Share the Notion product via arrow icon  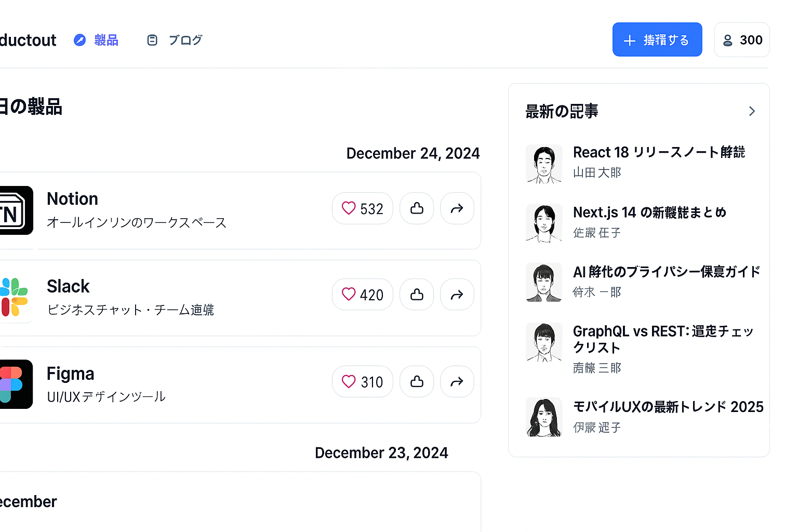[x=457, y=208]
